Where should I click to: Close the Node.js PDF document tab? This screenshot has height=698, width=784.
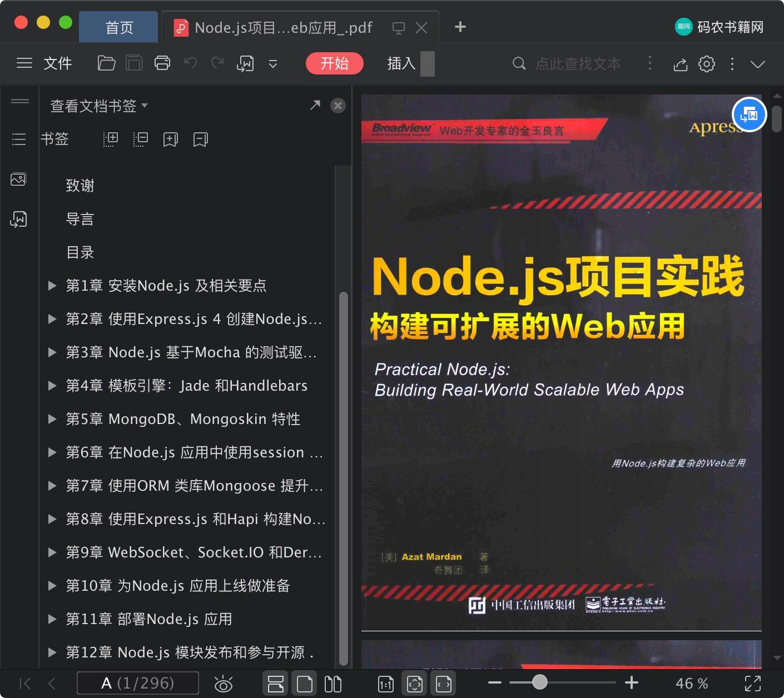[422, 28]
